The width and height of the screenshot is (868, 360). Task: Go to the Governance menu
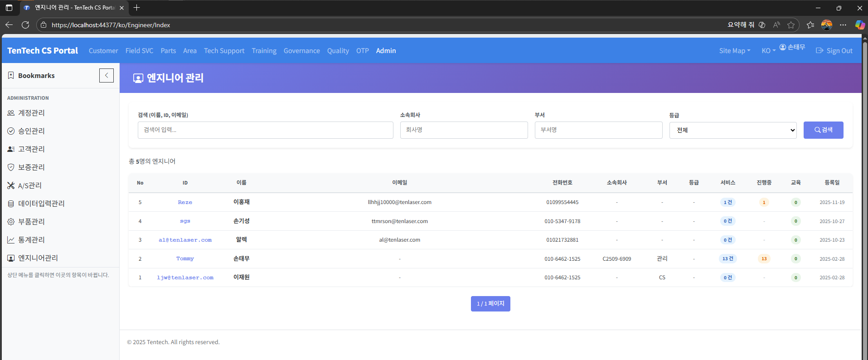pos(301,51)
